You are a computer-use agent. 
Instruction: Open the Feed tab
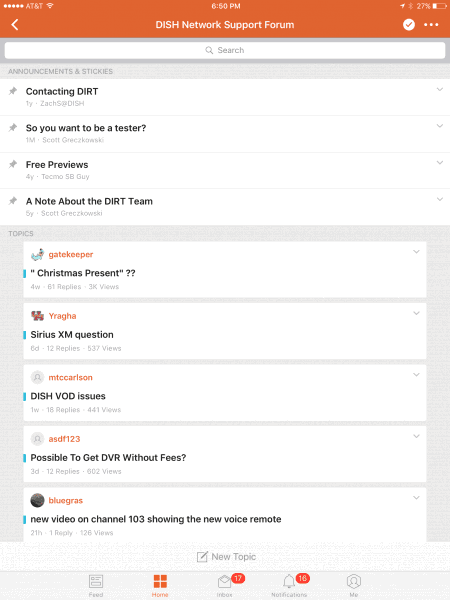click(x=96, y=585)
